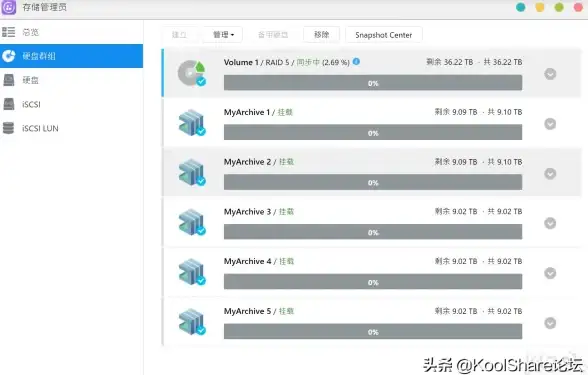Select the "MyArchive 2" title text

point(247,162)
